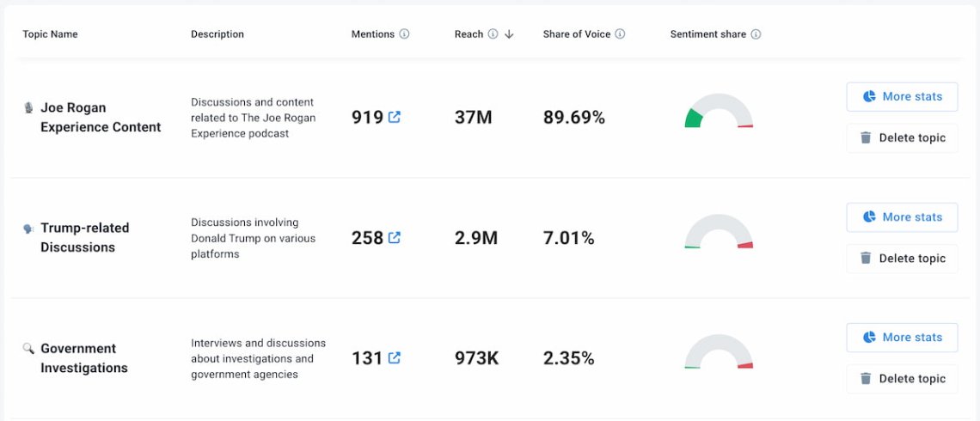The image size is (980, 421).
Task: Click the Description column header
Action: click(x=217, y=34)
